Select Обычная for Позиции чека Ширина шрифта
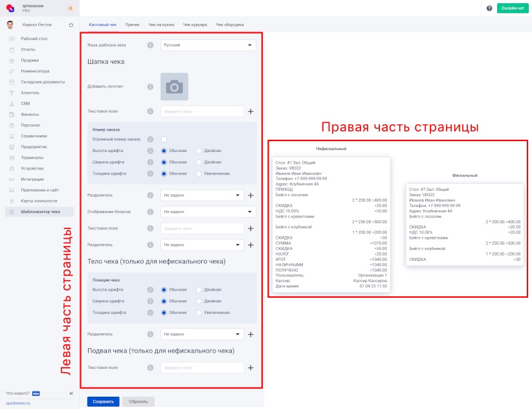This screenshot has width=532, height=409. point(164,301)
